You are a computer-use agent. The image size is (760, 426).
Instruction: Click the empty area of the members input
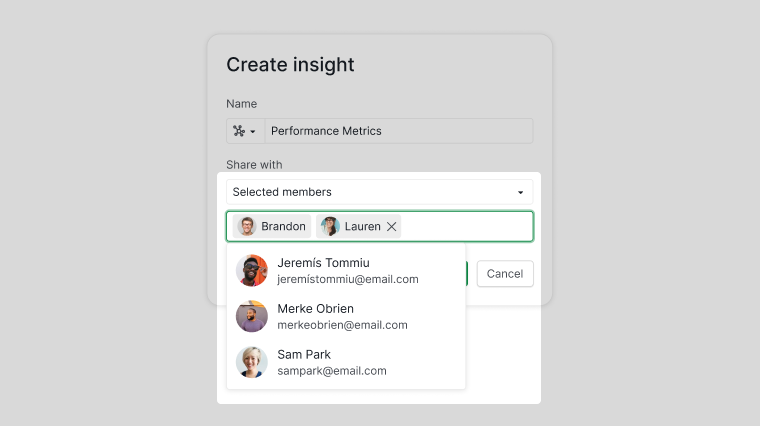466,226
